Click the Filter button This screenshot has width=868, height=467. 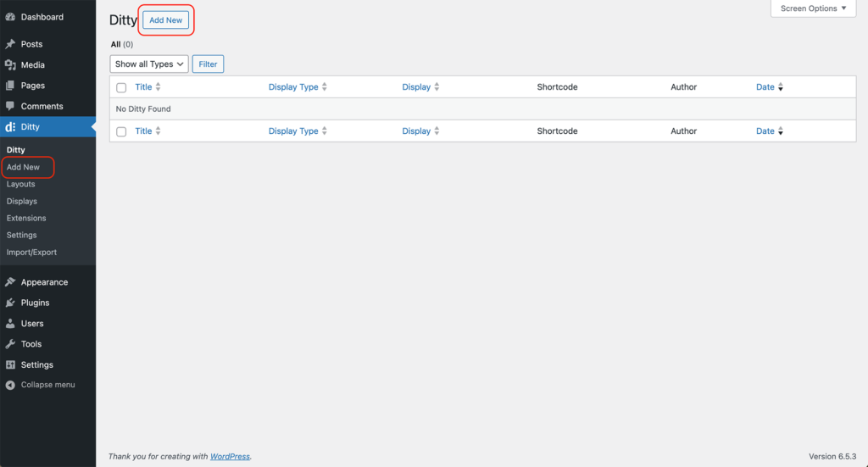click(x=208, y=64)
